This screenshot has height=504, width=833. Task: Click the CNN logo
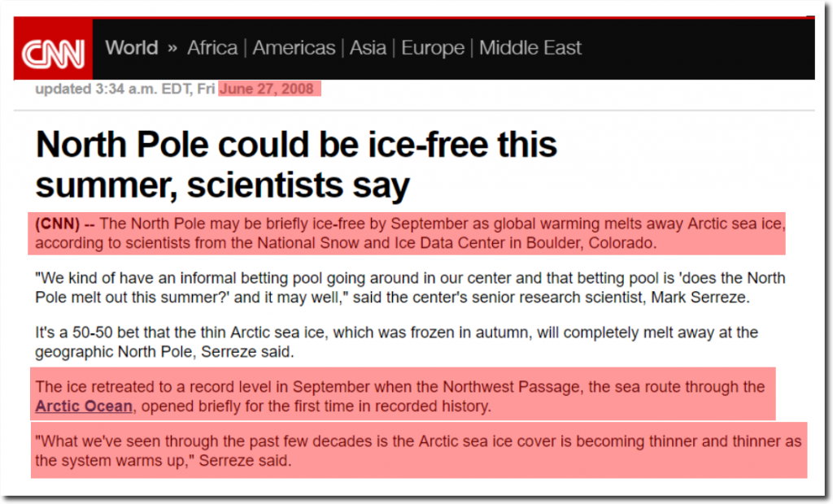(53, 54)
